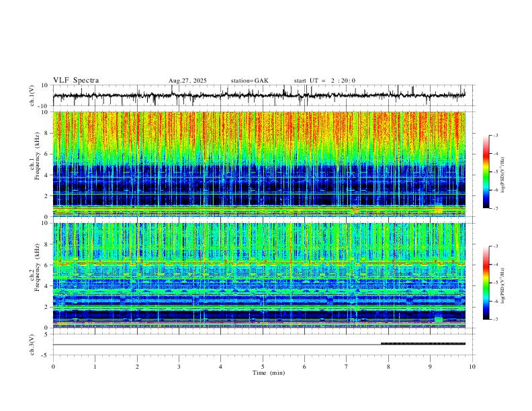Select the ch.1 color bar "log(PSD)" label
Image resolution: width=532 pixels, height=411 pixels.
pos(503,175)
